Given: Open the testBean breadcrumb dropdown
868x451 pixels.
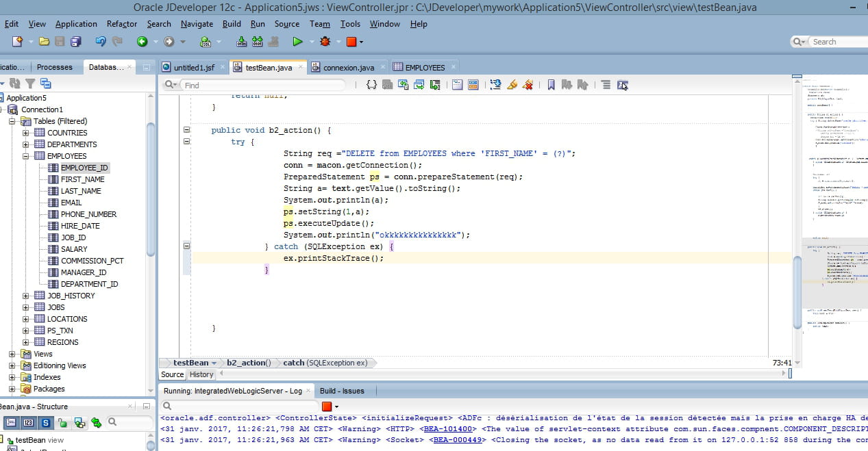Looking at the screenshot, I should [214, 363].
